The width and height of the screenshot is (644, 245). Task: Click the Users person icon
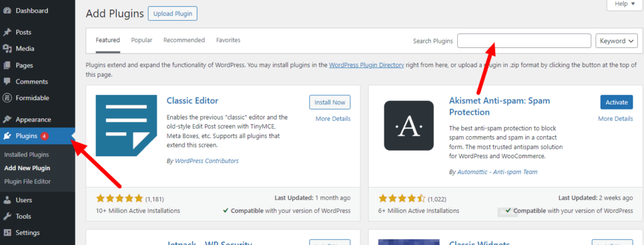click(x=7, y=200)
